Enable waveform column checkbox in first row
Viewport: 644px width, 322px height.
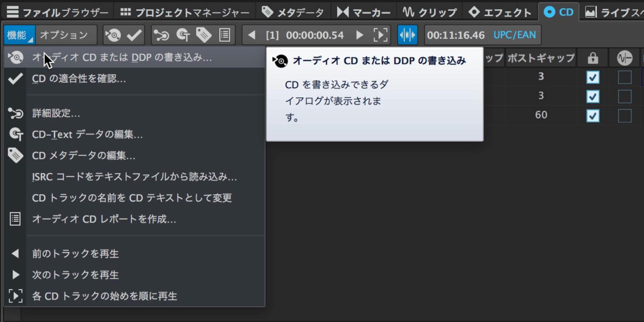point(624,77)
